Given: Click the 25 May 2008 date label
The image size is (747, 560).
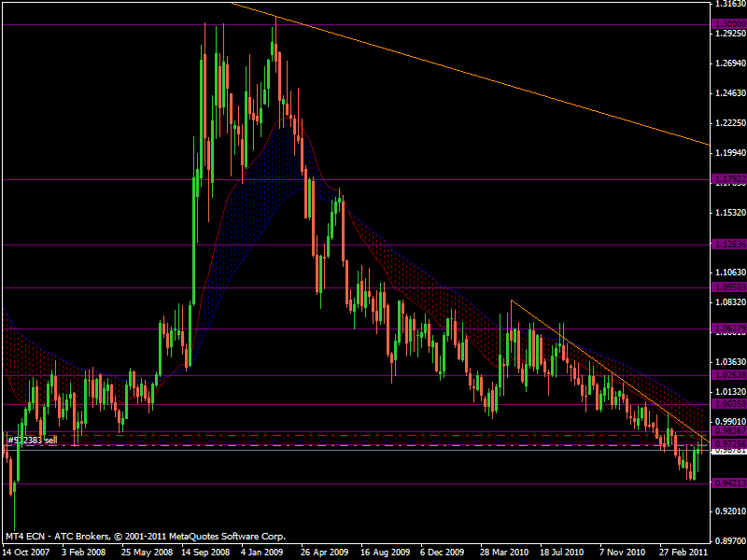Looking at the screenshot, I should (147, 553).
